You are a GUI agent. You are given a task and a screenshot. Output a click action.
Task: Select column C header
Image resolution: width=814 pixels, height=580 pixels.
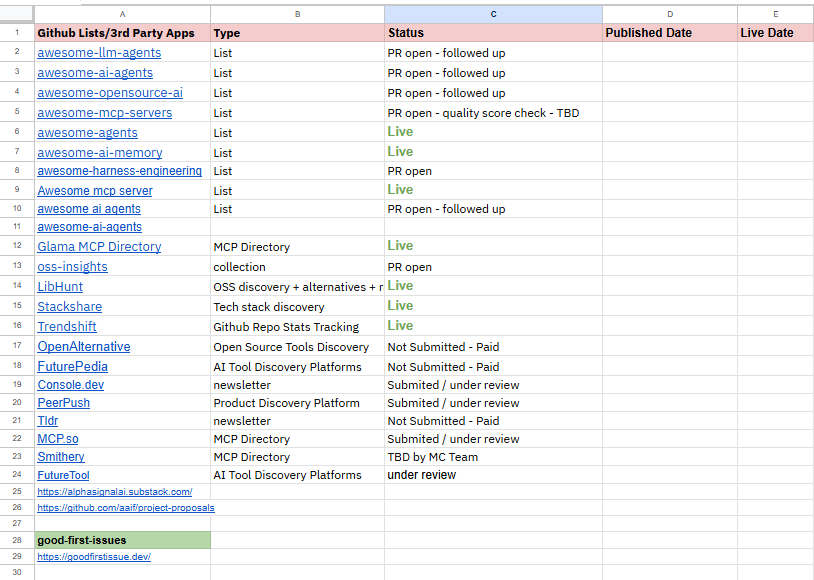click(493, 15)
